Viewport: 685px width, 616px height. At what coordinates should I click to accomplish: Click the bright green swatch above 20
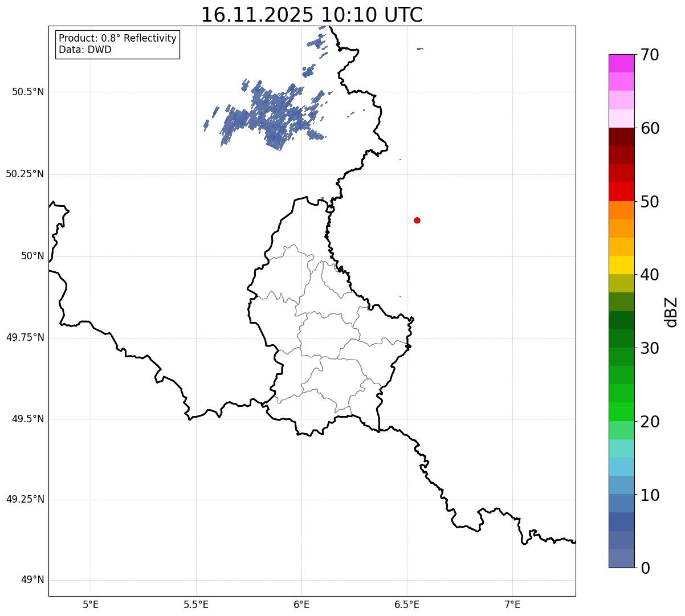coord(621,411)
